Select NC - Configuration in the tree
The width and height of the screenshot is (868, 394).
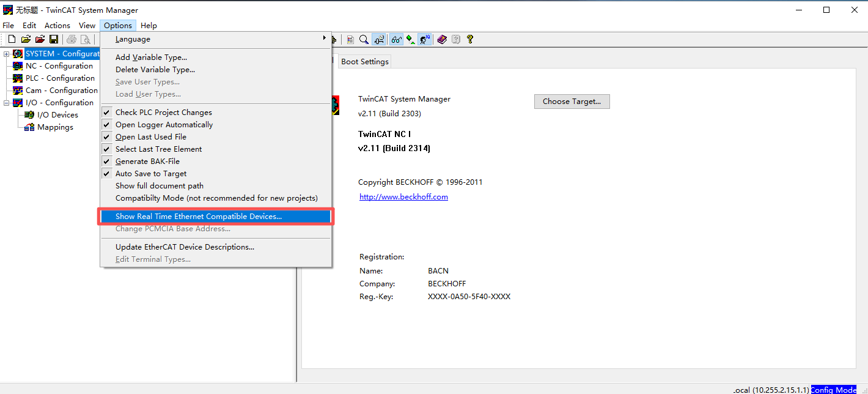59,66
